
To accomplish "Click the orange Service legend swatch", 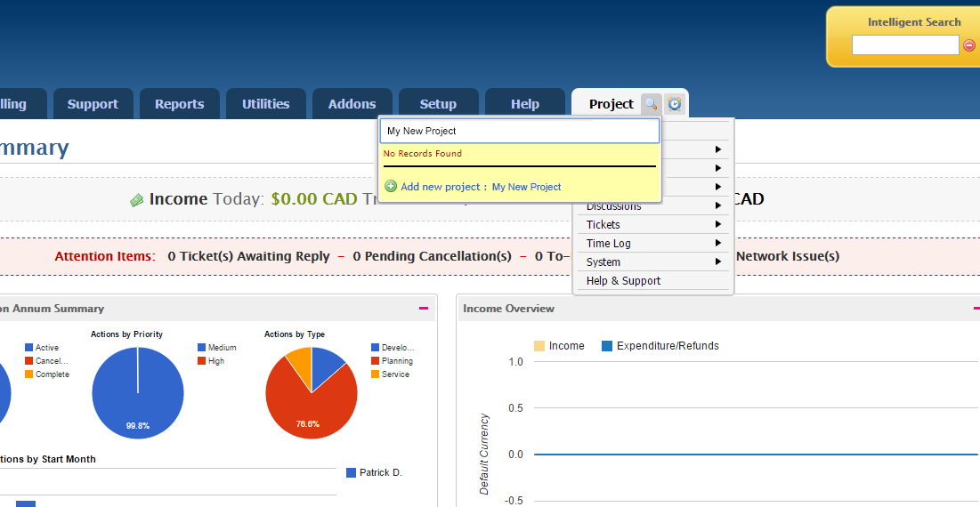I will pyautogui.click(x=376, y=374).
